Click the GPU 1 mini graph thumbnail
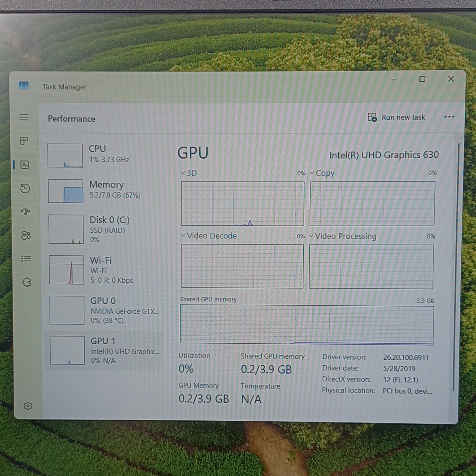 click(x=67, y=350)
